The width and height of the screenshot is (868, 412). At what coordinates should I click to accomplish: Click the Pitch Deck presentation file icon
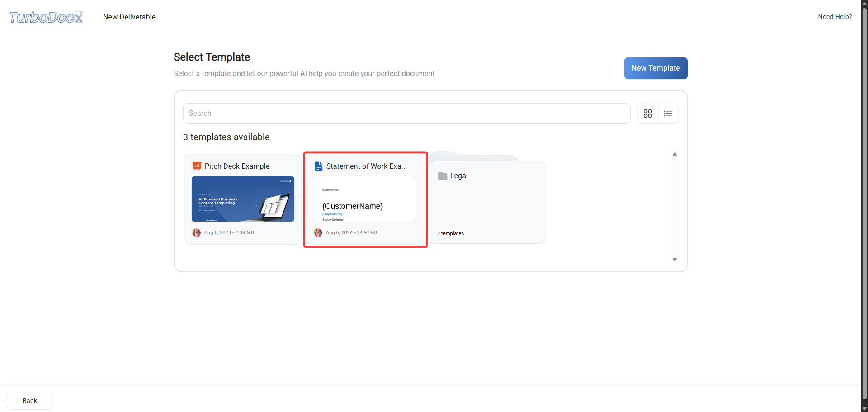click(x=197, y=166)
